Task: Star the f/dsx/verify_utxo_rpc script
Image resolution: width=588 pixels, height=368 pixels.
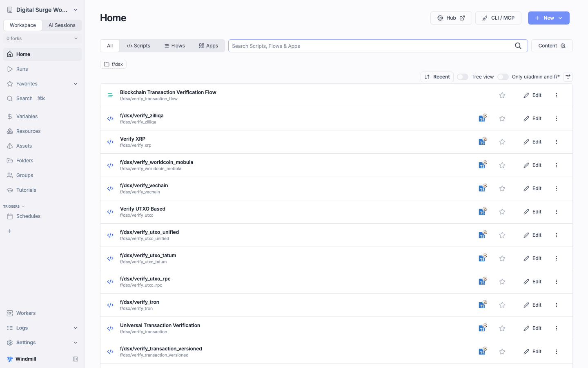Action: pyautogui.click(x=502, y=282)
